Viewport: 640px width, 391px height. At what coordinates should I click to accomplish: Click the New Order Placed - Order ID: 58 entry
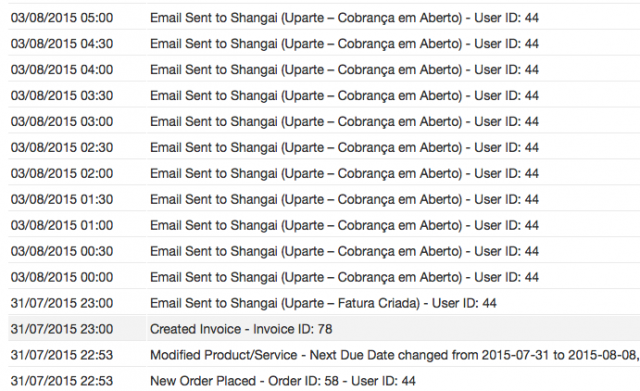pyautogui.click(x=282, y=381)
